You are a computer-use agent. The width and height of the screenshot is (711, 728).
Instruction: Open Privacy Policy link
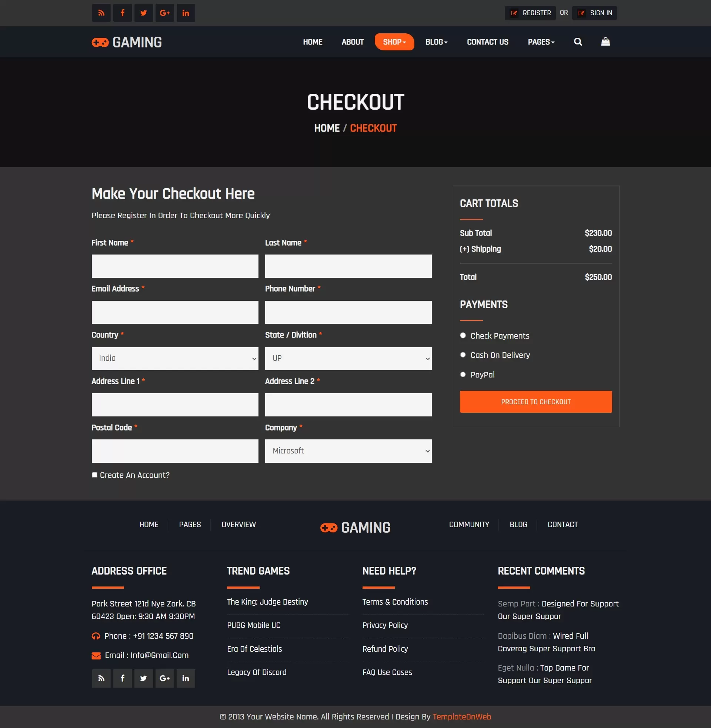(x=385, y=625)
